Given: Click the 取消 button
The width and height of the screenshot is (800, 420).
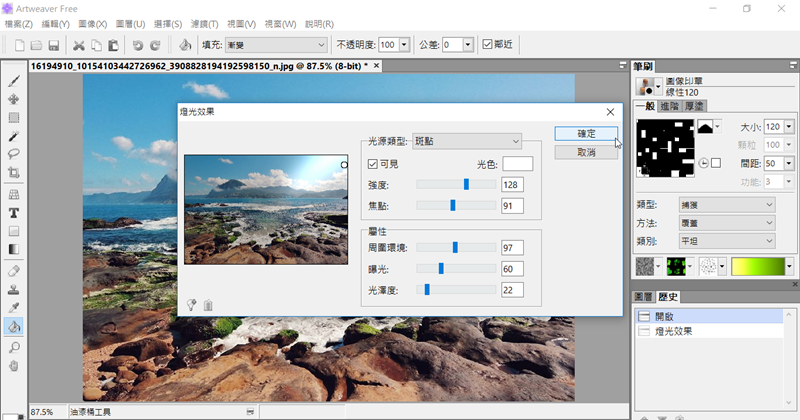Looking at the screenshot, I should click(585, 152).
